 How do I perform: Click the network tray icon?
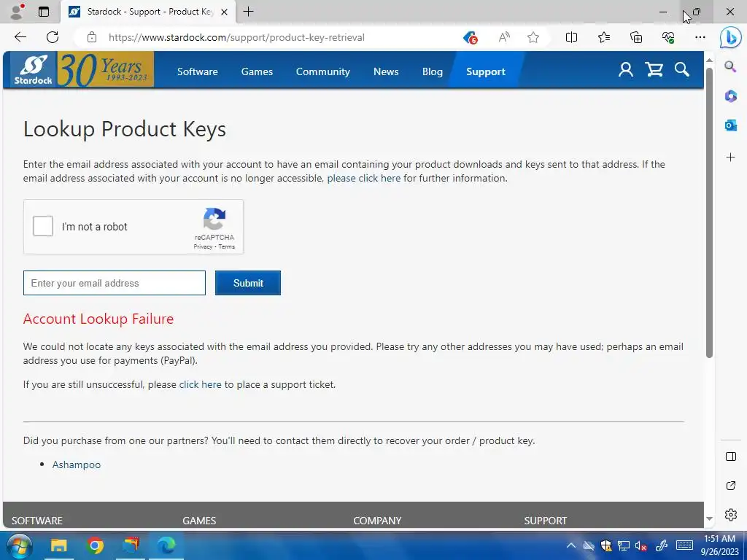point(623,545)
